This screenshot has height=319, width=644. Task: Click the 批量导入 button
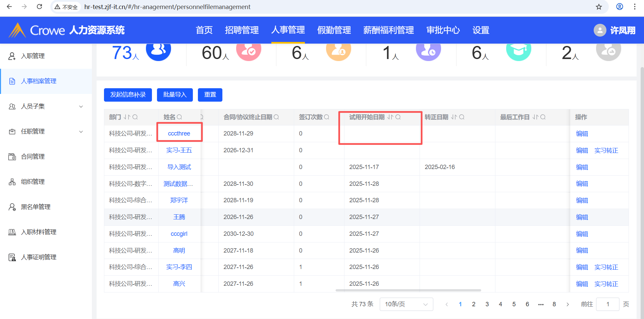tap(175, 95)
